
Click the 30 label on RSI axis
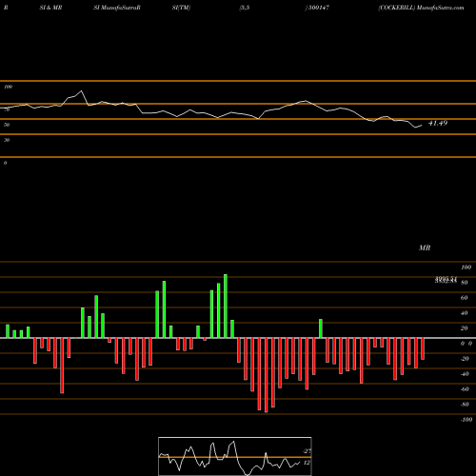click(x=7, y=140)
